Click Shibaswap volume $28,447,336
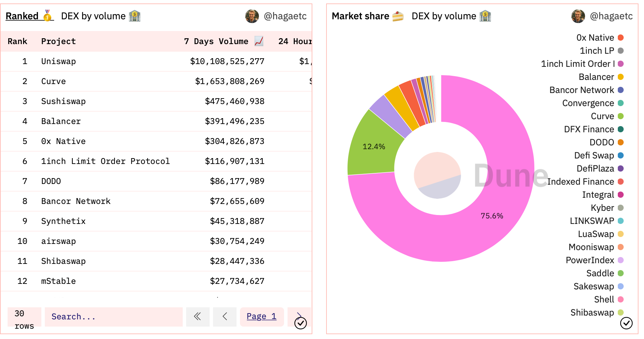 click(x=237, y=261)
